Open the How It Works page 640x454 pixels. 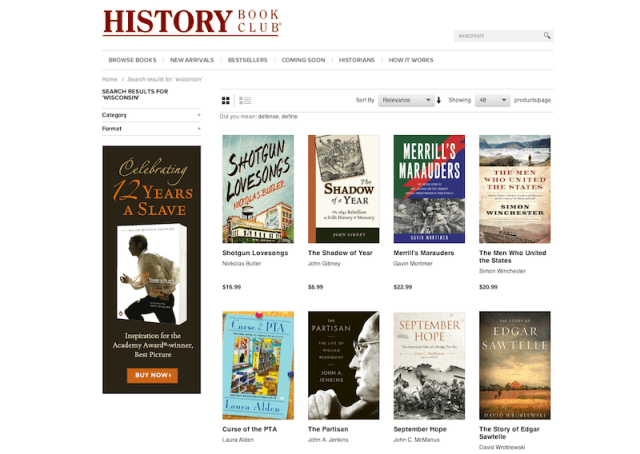coord(411,60)
